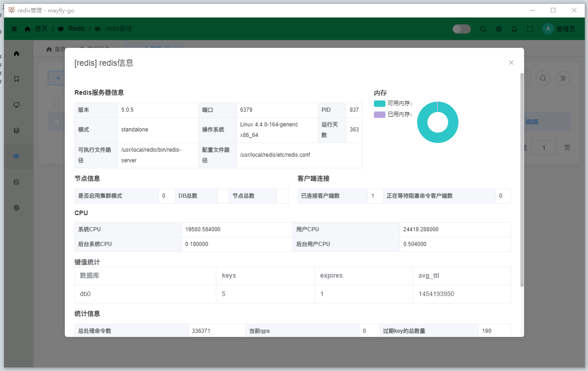Go to home via the sidebar house icon
The image size is (588, 371).
17,53
